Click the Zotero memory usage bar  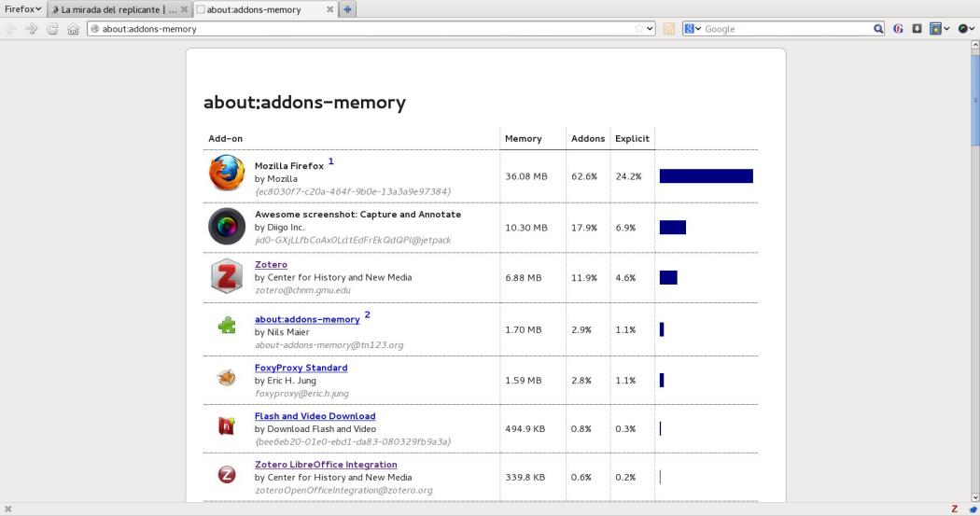coord(668,277)
